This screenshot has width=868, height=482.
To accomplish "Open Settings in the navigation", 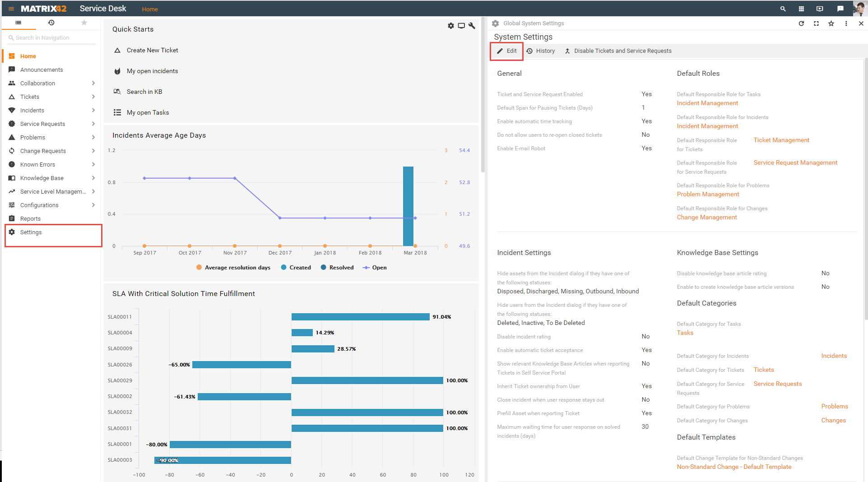I will (31, 232).
